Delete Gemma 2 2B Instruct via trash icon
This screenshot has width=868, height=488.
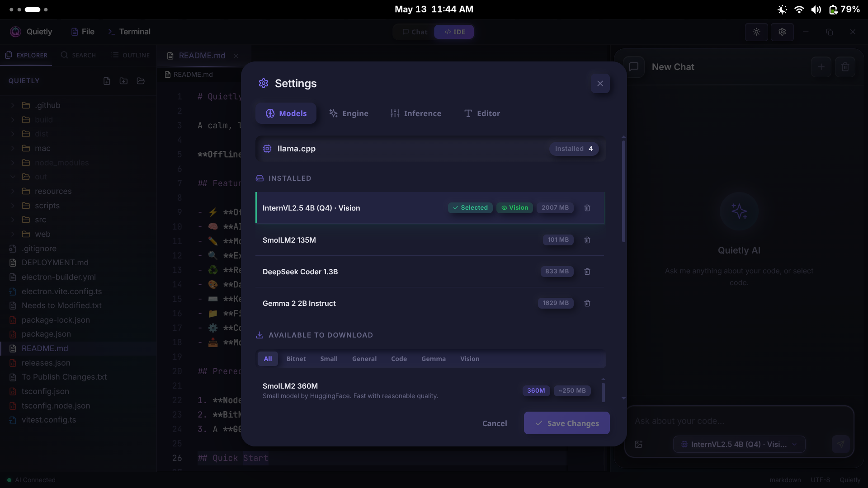587,303
